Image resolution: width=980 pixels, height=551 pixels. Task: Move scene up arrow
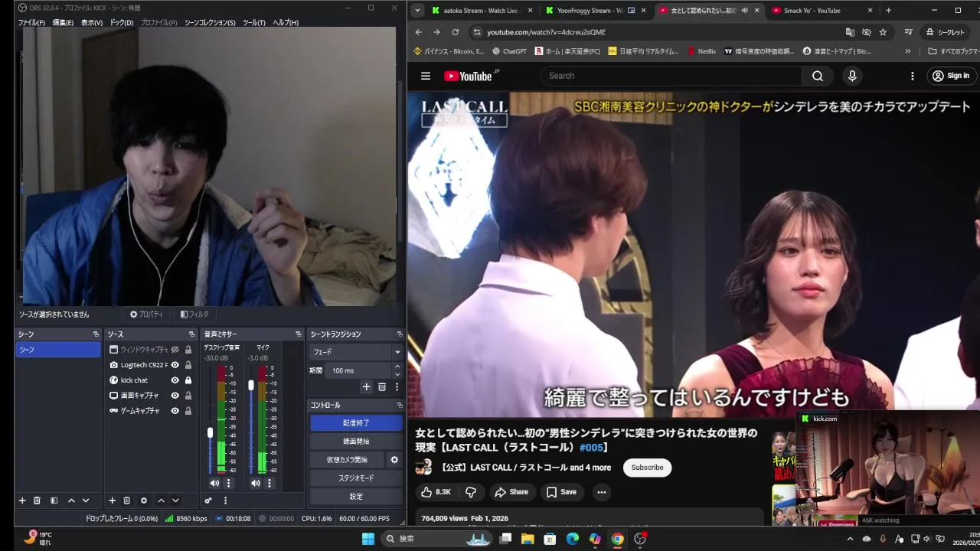point(71,500)
